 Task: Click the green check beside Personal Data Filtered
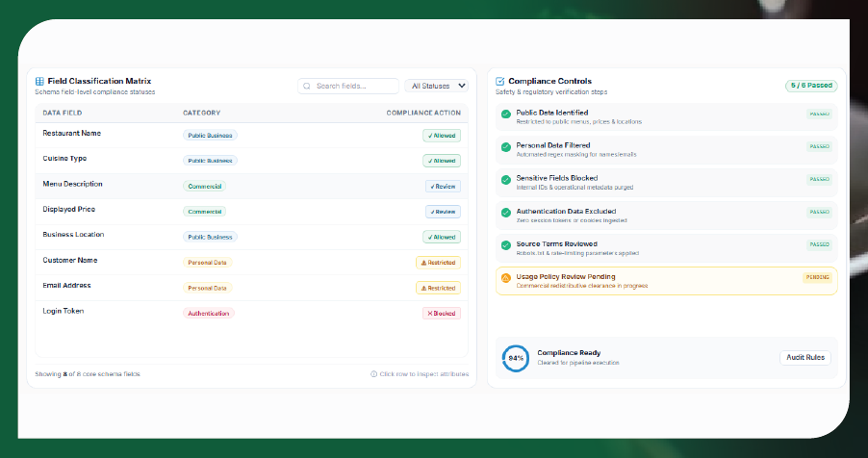click(x=506, y=147)
